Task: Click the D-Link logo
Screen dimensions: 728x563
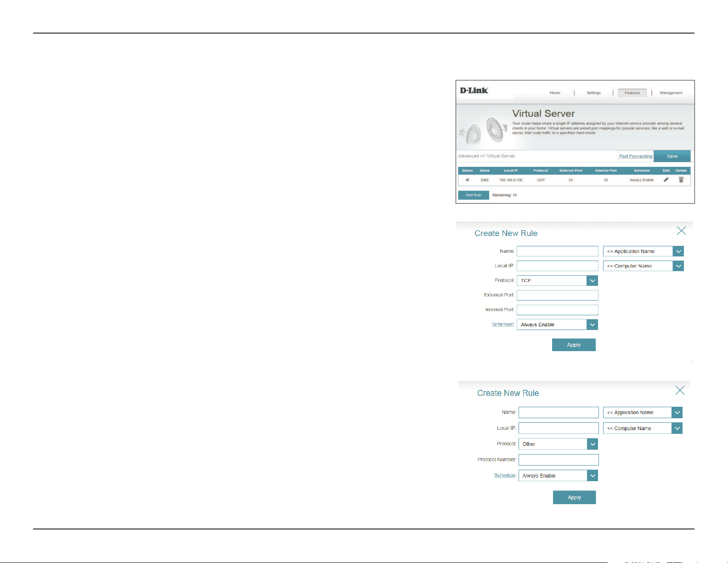Action: tap(474, 91)
